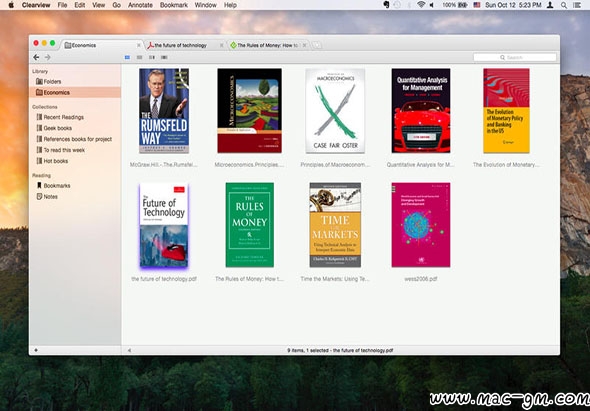Screen dimensions: 590x411
Task: Open the Edit menu
Action: (x=79, y=5)
